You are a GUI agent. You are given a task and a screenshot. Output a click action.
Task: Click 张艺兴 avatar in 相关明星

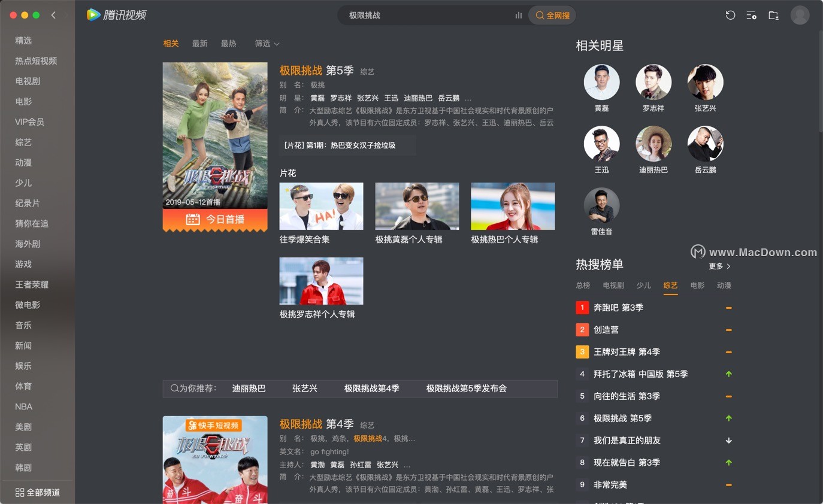(x=706, y=82)
